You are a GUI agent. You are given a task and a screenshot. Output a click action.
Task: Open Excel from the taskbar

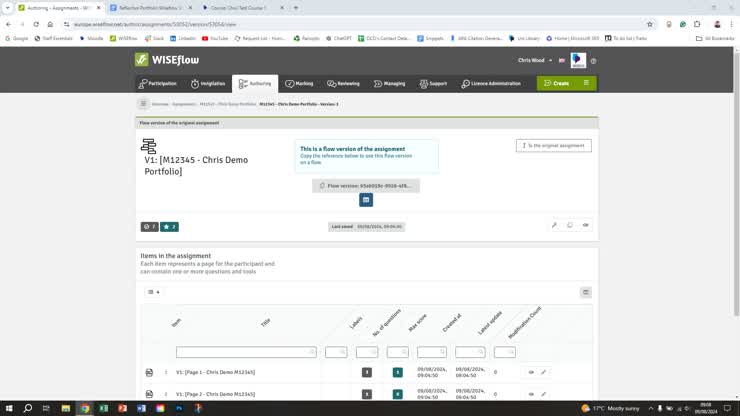pos(104,408)
